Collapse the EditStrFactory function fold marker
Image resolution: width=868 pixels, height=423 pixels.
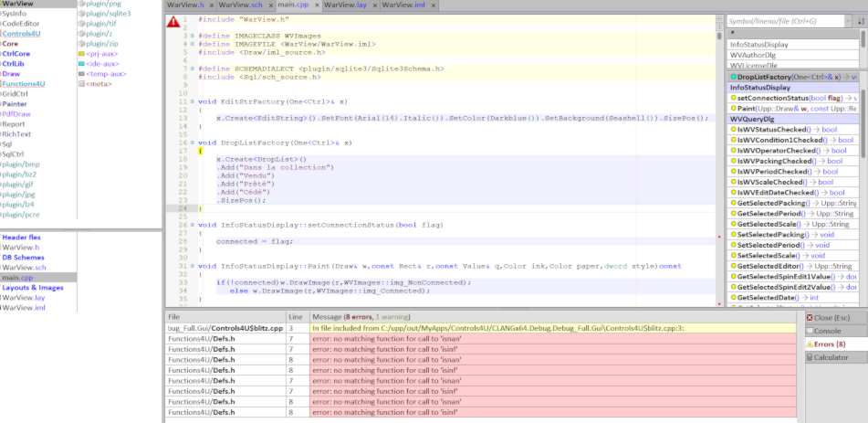[191, 101]
